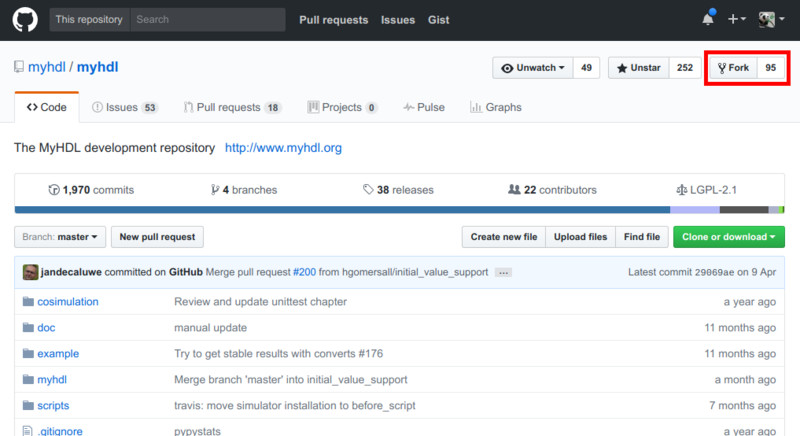The height and width of the screenshot is (436, 800).
Task: Click the cosimulation folder icon
Action: tap(28, 301)
